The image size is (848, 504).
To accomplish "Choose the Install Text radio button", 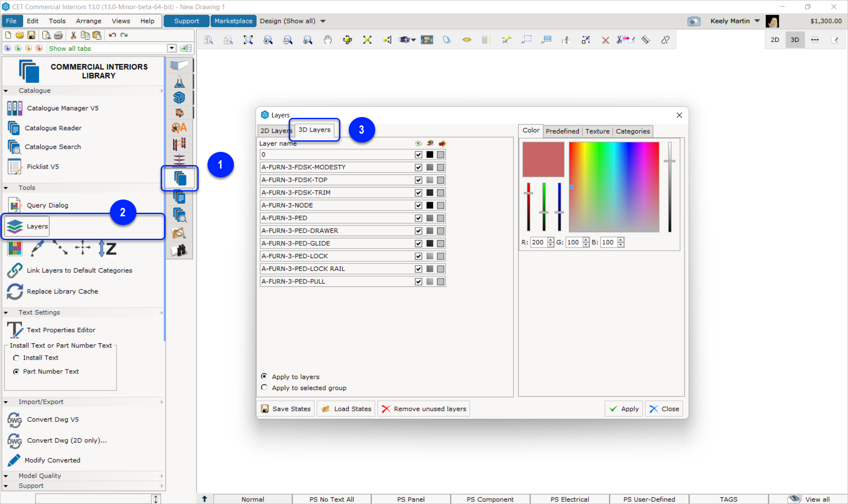I will (x=17, y=357).
